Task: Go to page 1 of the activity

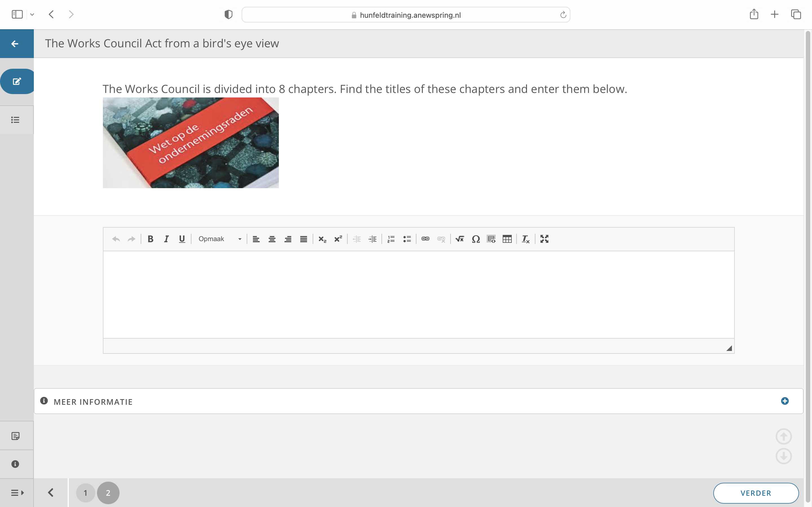Action: (x=85, y=493)
